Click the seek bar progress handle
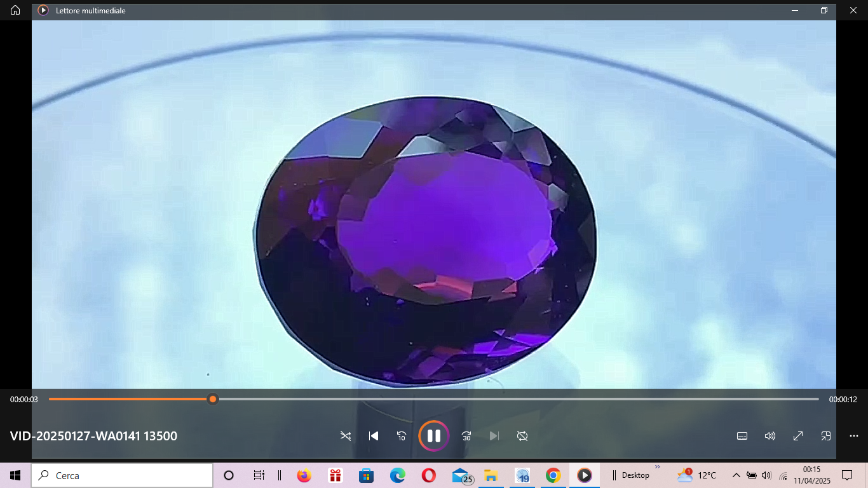Screen dimensions: 868x488 coord(213,399)
